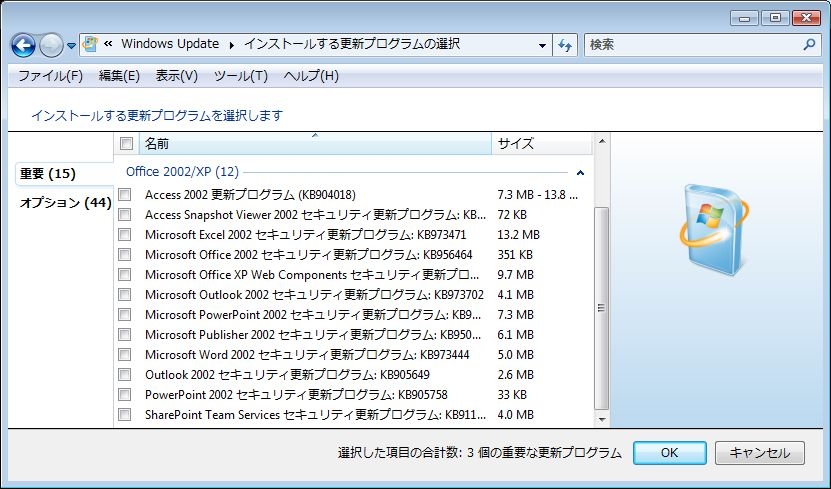Click the Windows Update box icon on the right
The height and width of the screenshot is (489, 831).
pos(714,229)
